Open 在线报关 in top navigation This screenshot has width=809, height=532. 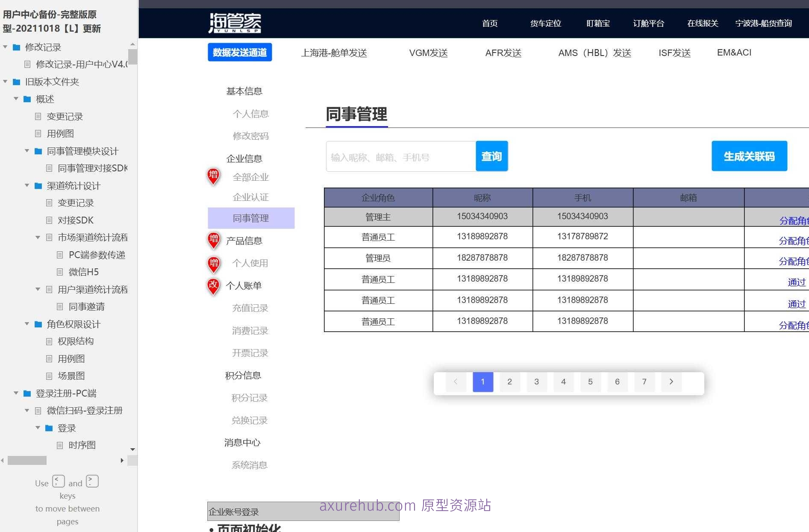coord(703,24)
